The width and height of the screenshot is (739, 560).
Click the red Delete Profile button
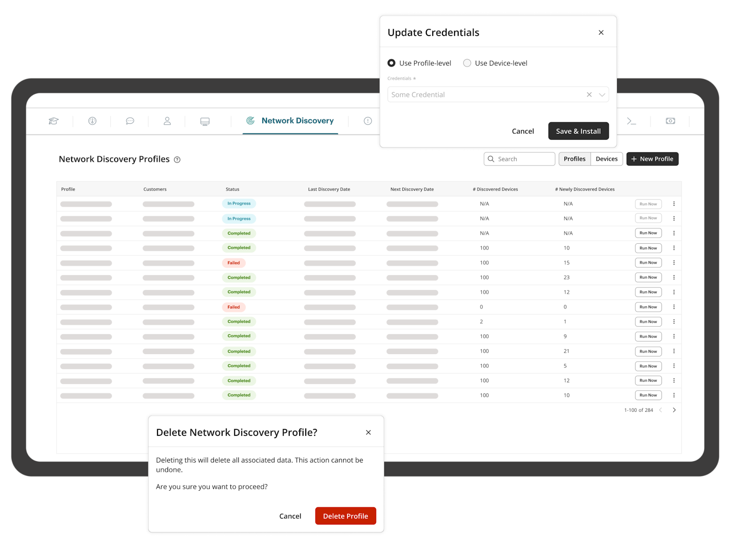[x=345, y=516]
